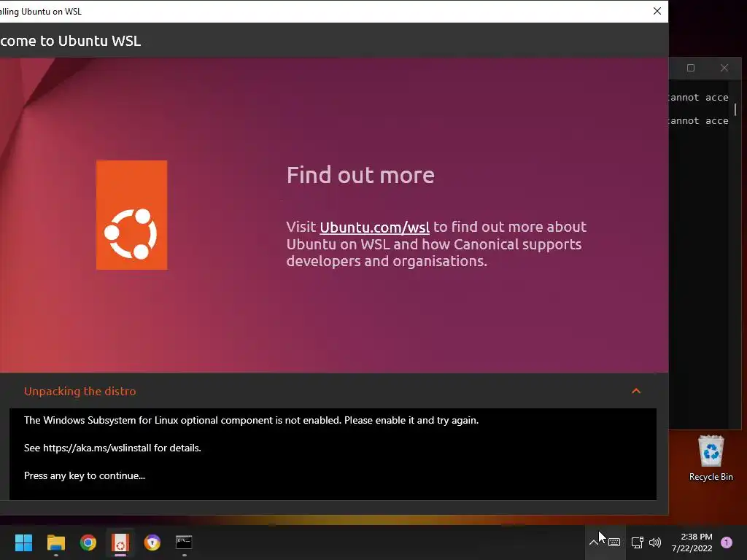Switch to the terminal window in the taskbar
The height and width of the screenshot is (560, 747).
tap(184, 542)
